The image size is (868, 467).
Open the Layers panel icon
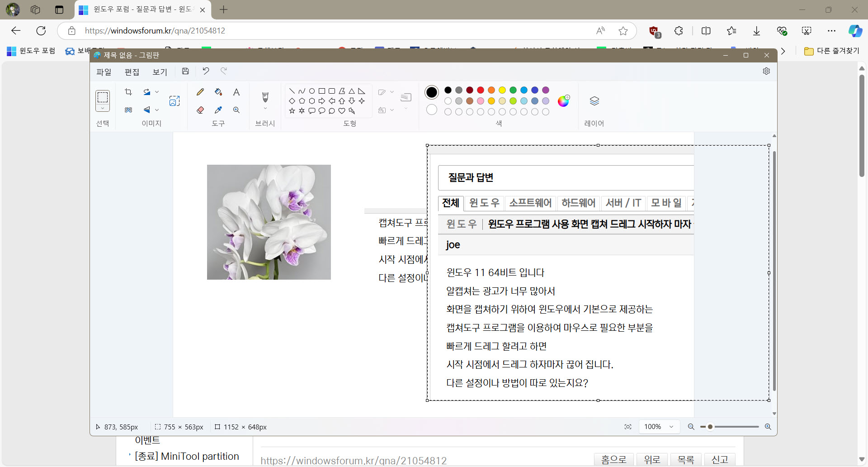point(594,101)
